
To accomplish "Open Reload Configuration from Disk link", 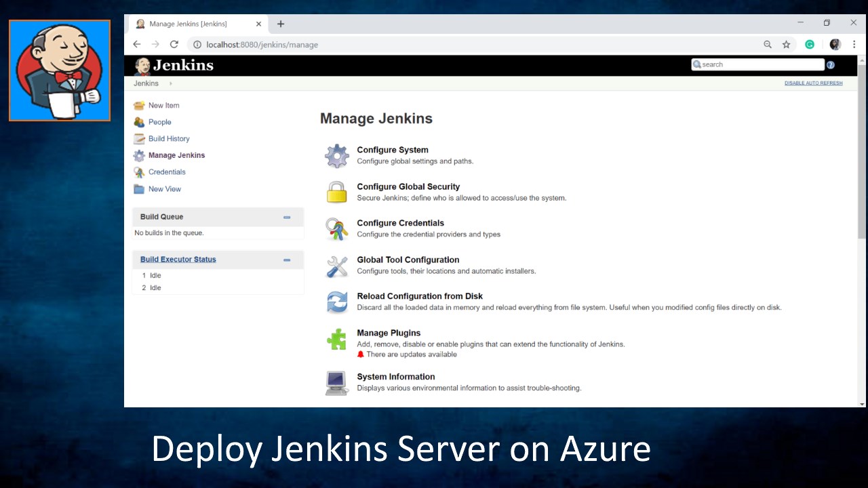I will pyautogui.click(x=420, y=296).
